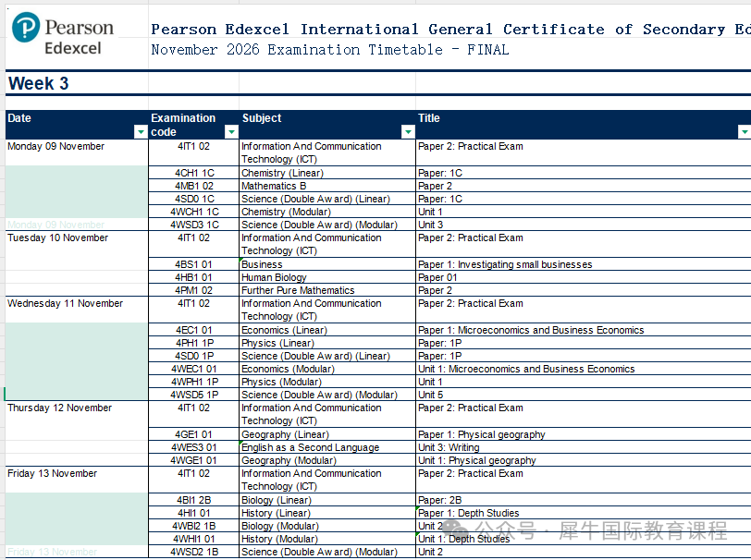Click exam code 4SD0 1P
The image size is (751, 560).
(x=194, y=356)
